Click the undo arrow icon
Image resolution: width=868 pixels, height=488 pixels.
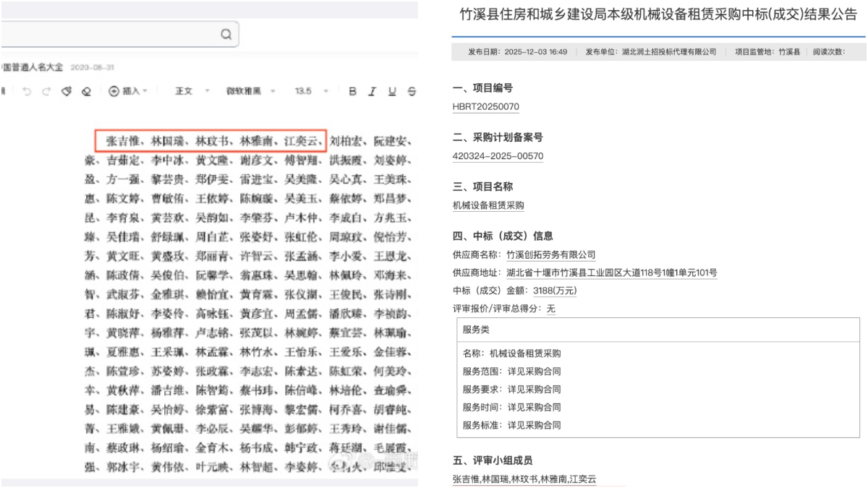[27, 91]
